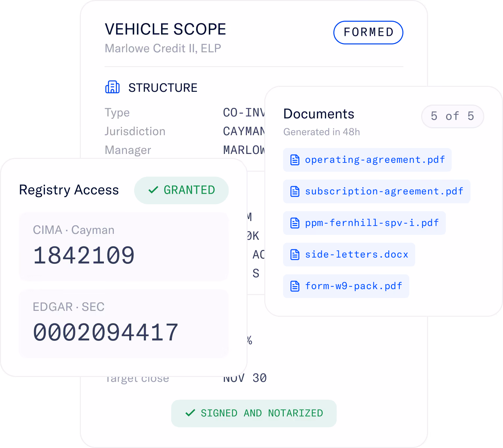
Task: Click the file icon on ppm-fernhill-spv-i.pdf
Action: pyautogui.click(x=295, y=223)
